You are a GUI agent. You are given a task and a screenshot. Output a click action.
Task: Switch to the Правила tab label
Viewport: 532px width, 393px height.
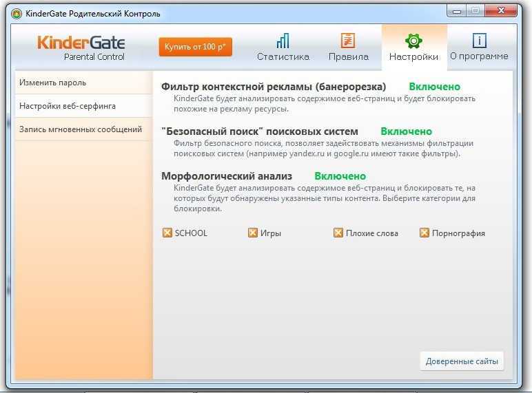349,56
